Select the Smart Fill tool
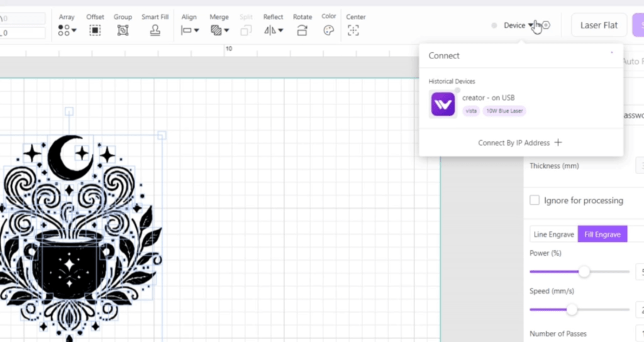 tap(154, 30)
